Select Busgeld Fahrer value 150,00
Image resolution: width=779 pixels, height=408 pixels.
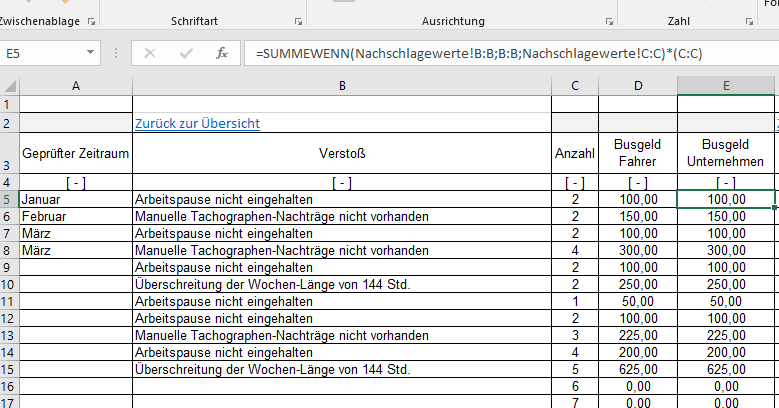click(638, 216)
